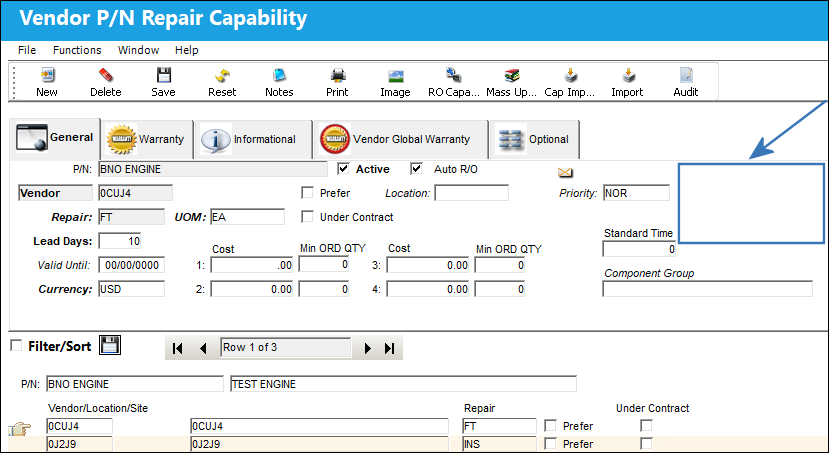Click the Component Group field
The width and height of the screenshot is (829, 453).
tap(707, 289)
